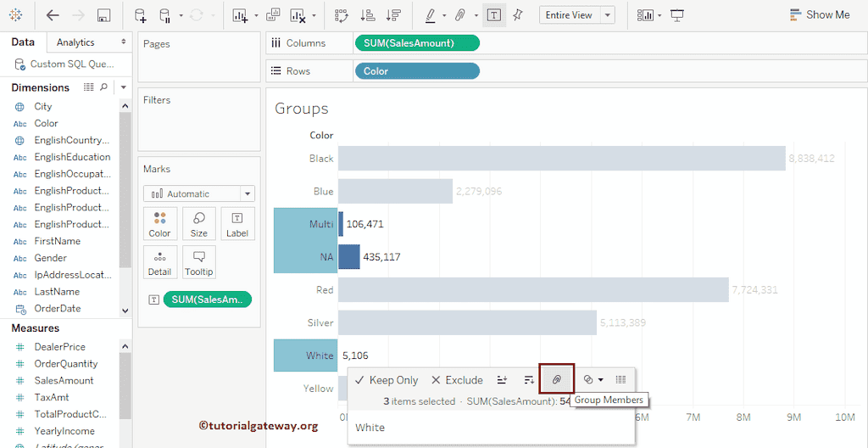868x448 pixels.
Task: Click the pane switch arrows beside Analytics
Action: coord(124,42)
